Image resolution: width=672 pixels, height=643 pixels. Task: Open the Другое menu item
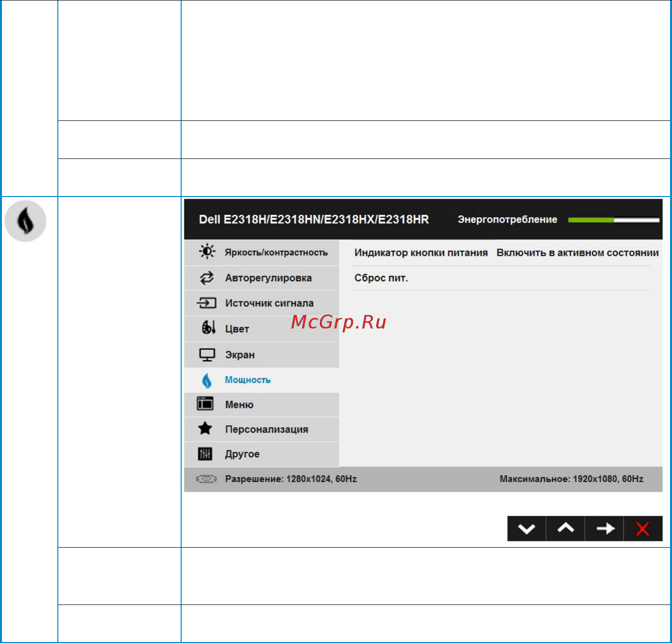click(x=262, y=454)
